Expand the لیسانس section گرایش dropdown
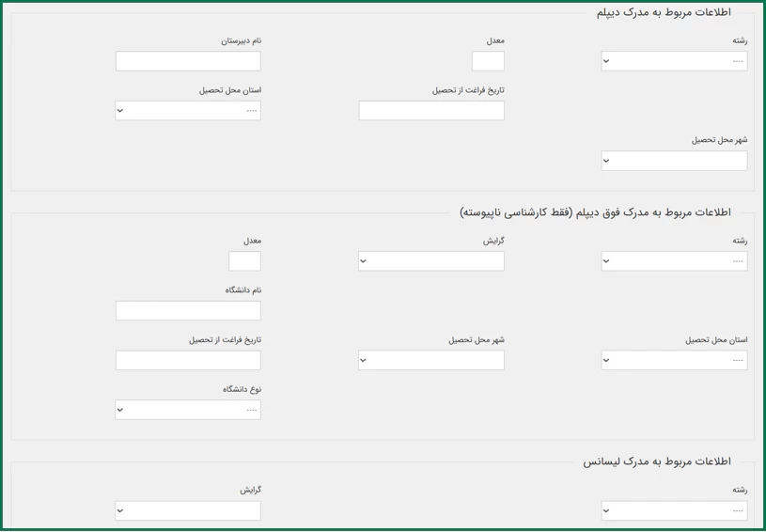766x532 pixels. [x=188, y=510]
